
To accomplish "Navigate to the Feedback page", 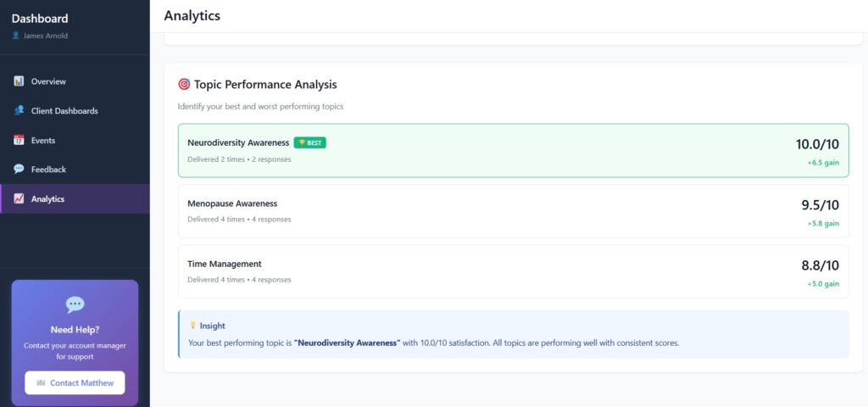I will click(48, 170).
